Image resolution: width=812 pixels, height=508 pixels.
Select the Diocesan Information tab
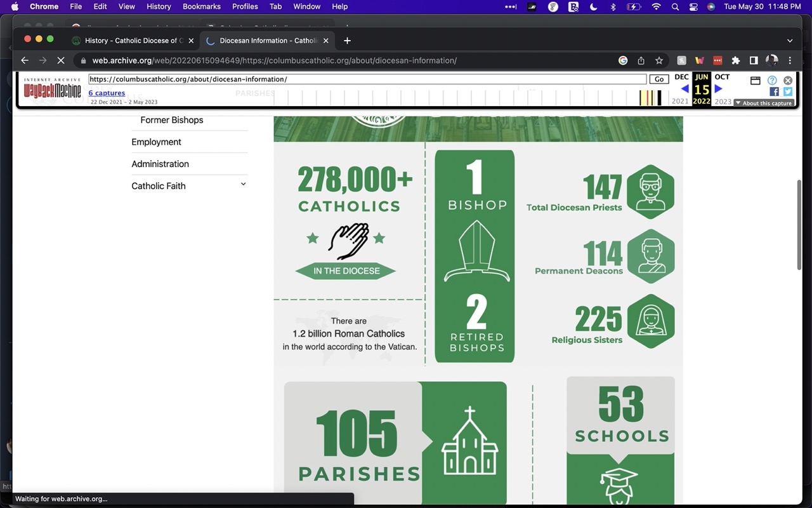[268, 41]
